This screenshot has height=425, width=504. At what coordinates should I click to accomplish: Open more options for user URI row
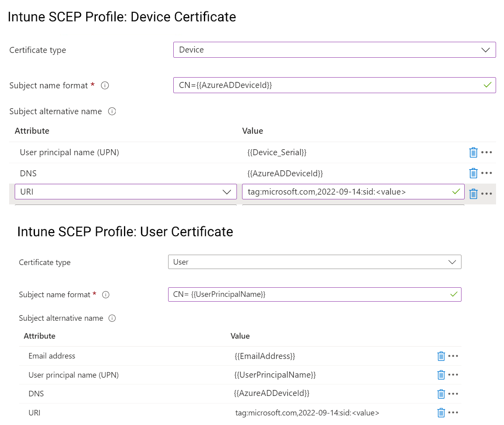tap(453, 413)
